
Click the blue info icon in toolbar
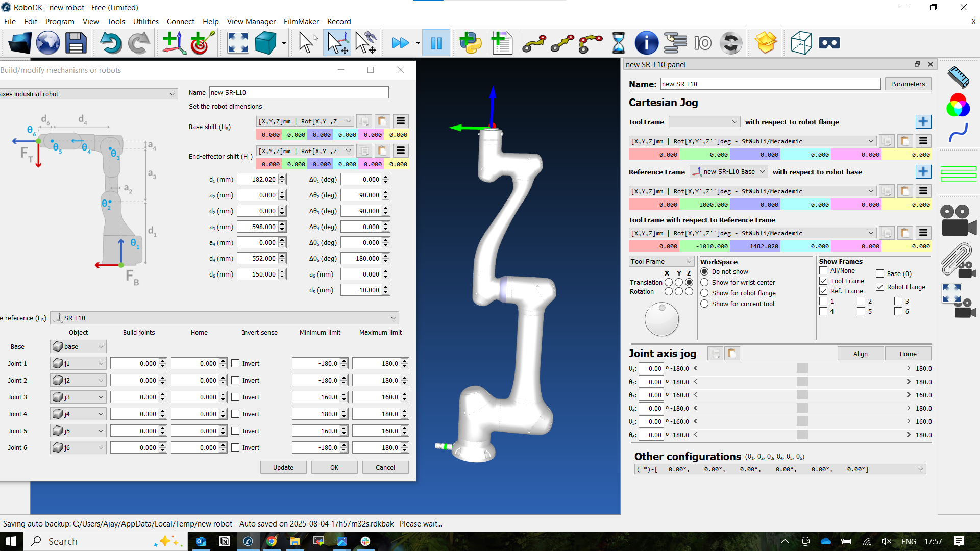tap(646, 43)
